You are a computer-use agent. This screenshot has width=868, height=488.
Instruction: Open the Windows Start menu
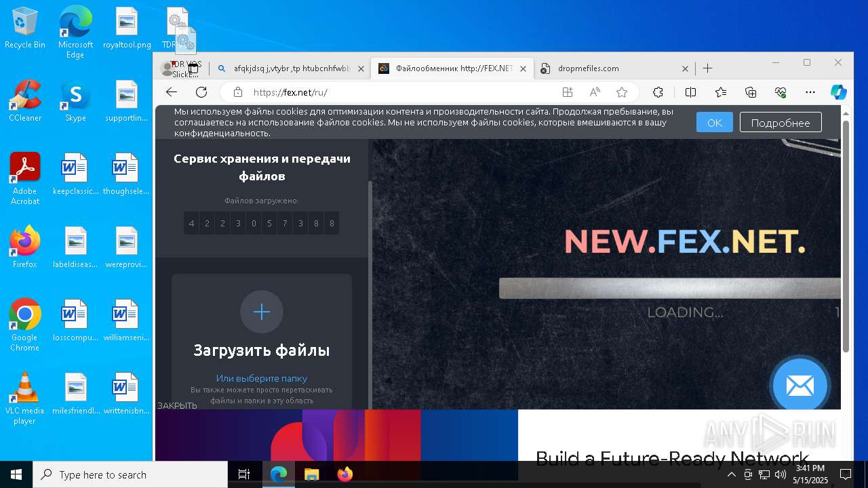pyautogui.click(x=16, y=474)
